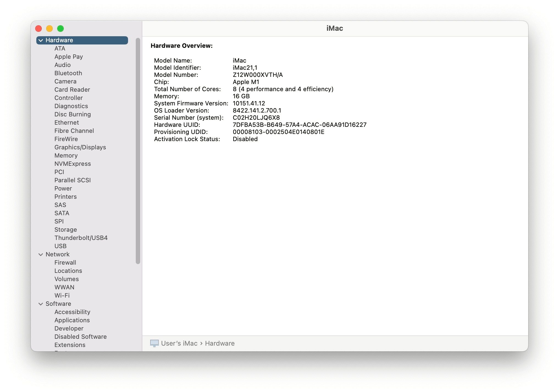Collapse the Hardware section disclosure triangle
559x392 pixels.
[x=40, y=40]
